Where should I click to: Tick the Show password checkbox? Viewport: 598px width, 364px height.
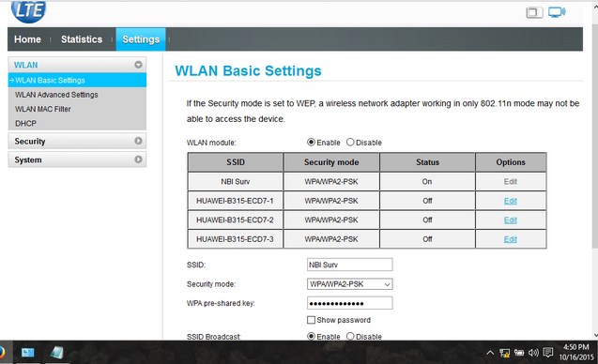pyautogui.click(x=312, y=320)
